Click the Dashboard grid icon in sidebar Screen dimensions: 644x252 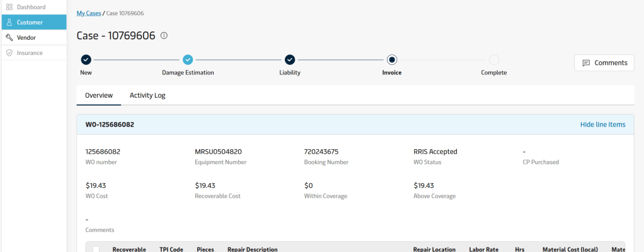(x=9, y=7)
